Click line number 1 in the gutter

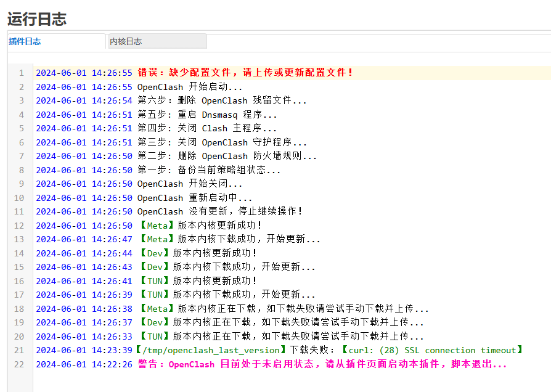coord(21,73)
